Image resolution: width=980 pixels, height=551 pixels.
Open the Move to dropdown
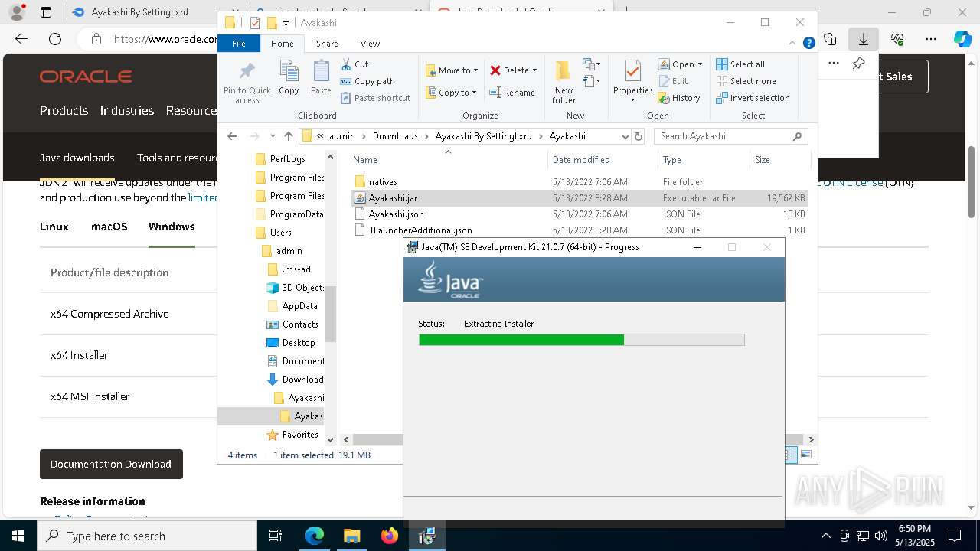point(452,70)
